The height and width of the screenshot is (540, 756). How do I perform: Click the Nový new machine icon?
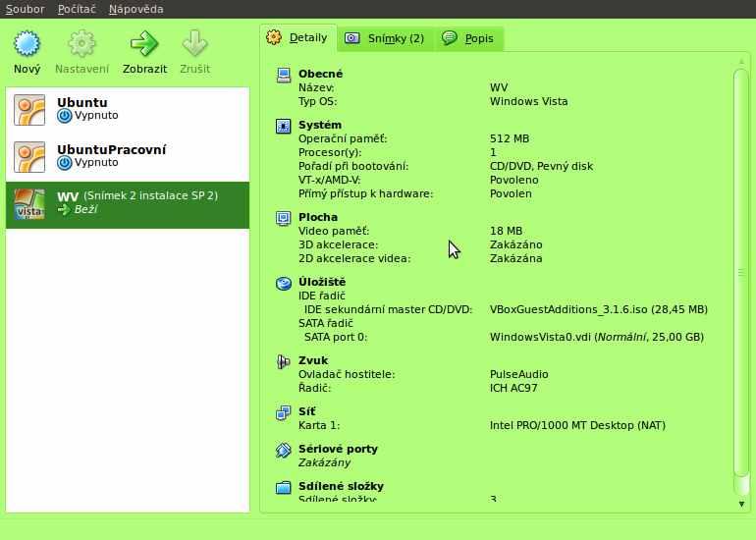[27, 43]
